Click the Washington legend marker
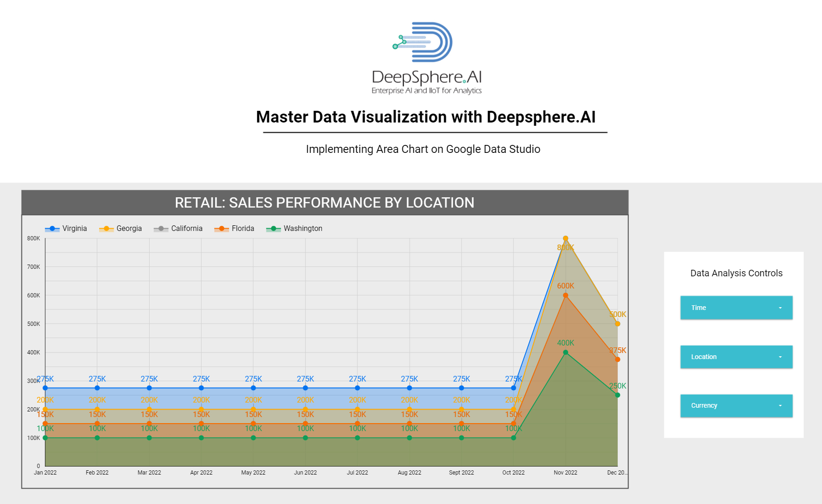This screenshot has height=504, width=822. [x=274, y=229]
